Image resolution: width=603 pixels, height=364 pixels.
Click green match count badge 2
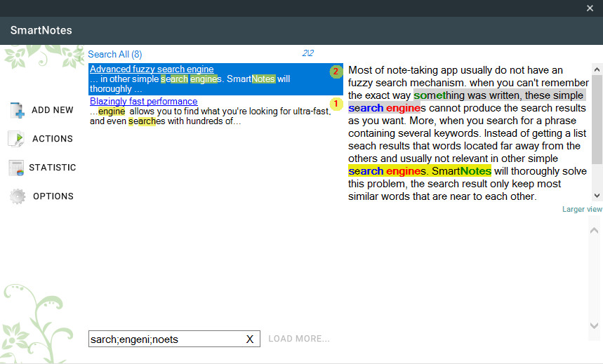point(336,72)
